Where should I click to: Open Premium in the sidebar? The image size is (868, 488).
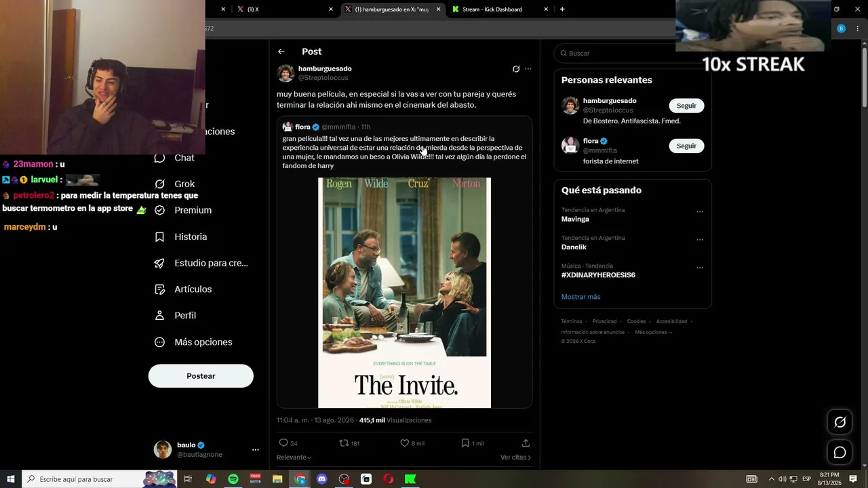click(183, 210)
